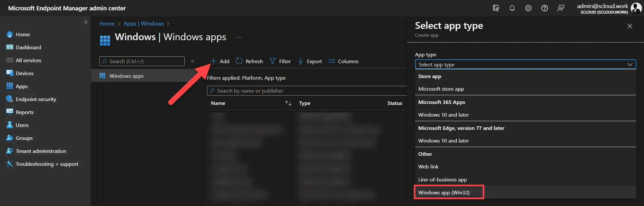Open the admin@scloud.work account avatar
Screen dimensions: 644x206
636,8
